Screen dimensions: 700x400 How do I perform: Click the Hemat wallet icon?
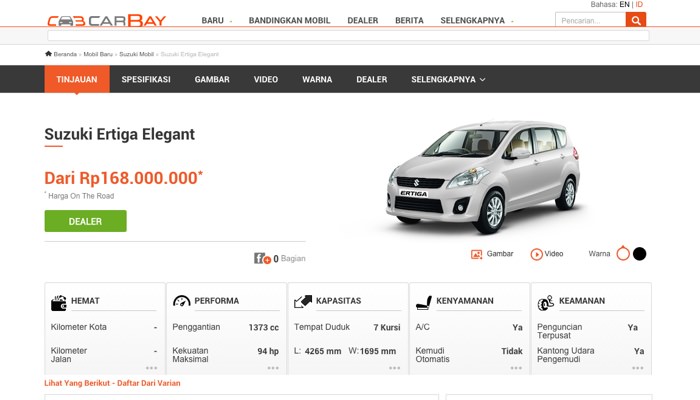58,303
